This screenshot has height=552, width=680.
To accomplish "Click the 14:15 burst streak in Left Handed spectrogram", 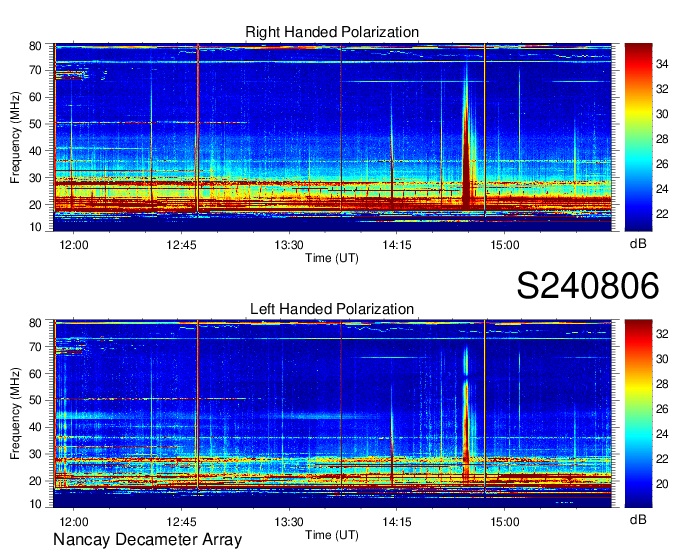I will click(x=392, y=438).
